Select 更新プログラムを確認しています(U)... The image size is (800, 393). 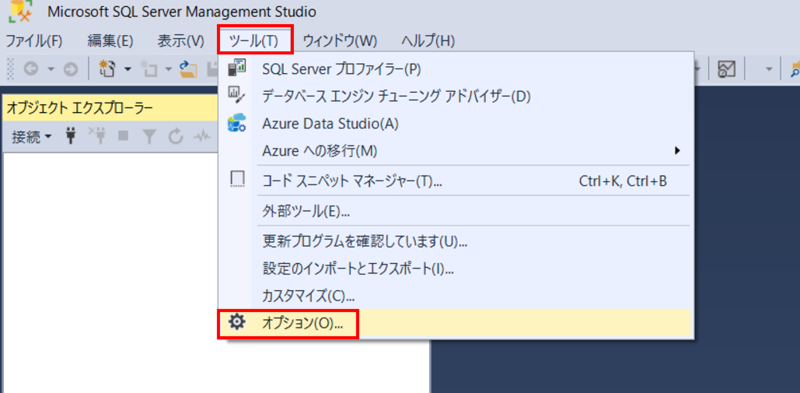pos(457,240)
